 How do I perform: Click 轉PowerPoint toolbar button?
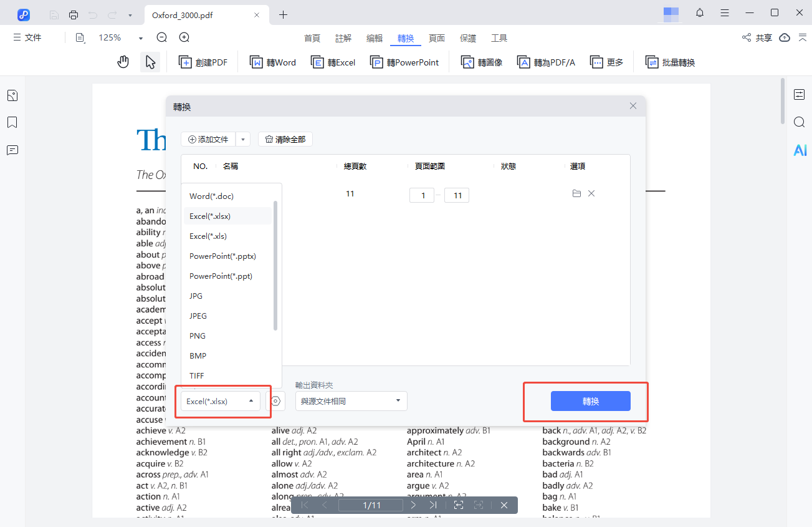pos(404,62)
